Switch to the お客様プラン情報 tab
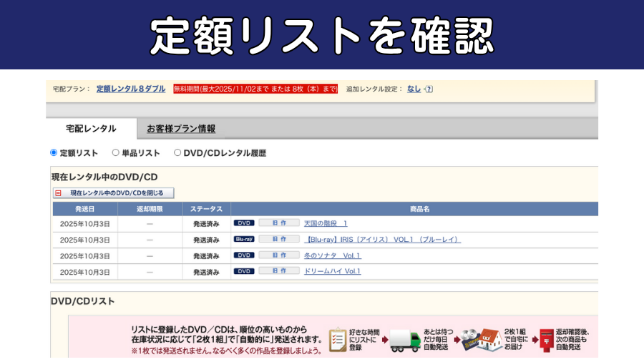The height and width of the screenshot is (362, 644). 181,129
